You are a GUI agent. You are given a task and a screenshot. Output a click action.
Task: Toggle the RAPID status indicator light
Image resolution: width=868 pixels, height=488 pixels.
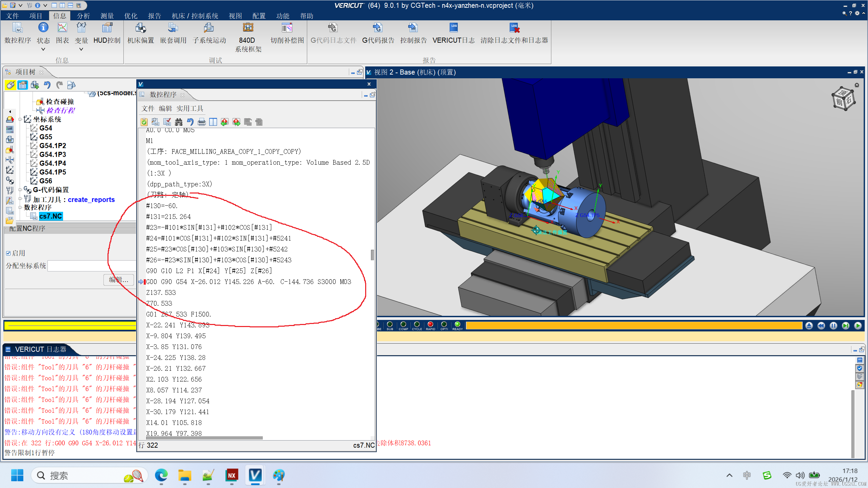pyautogui.click(x=430, y=325)
